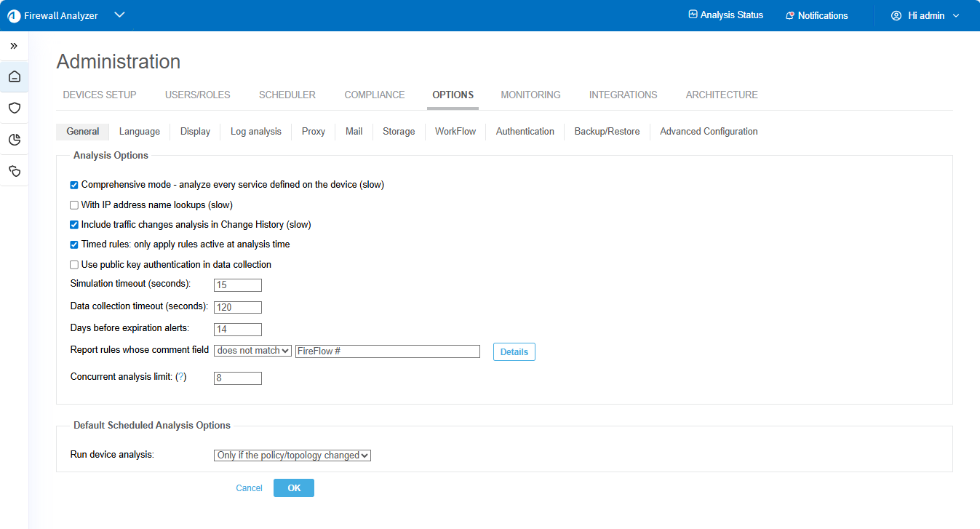
Task: Expand the sidebar with double-chevron icon
Action: [x=14, y=46]
